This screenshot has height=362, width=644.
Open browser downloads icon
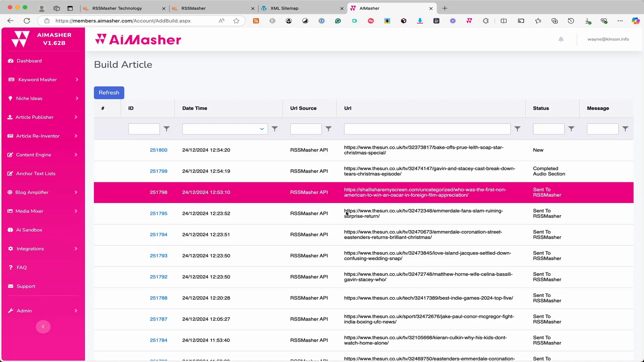click(588, 21)
